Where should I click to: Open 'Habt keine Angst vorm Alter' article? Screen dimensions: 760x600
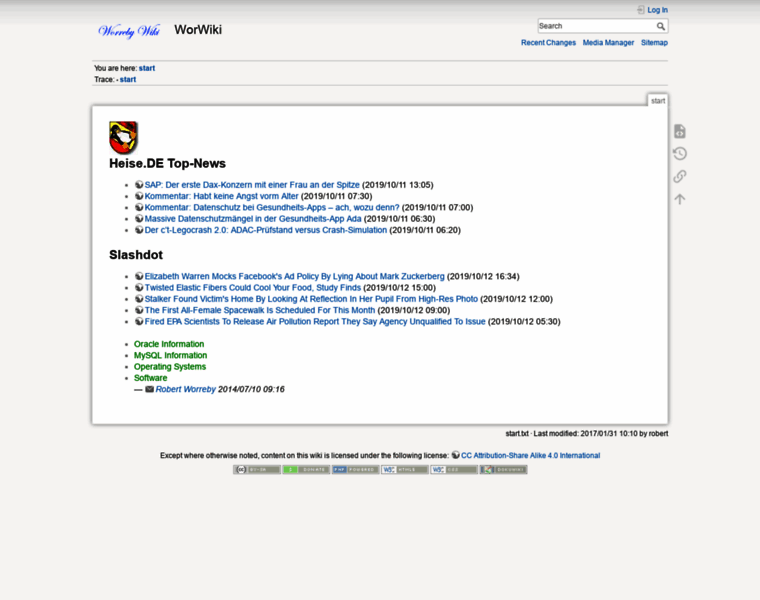tap(222, 196)
